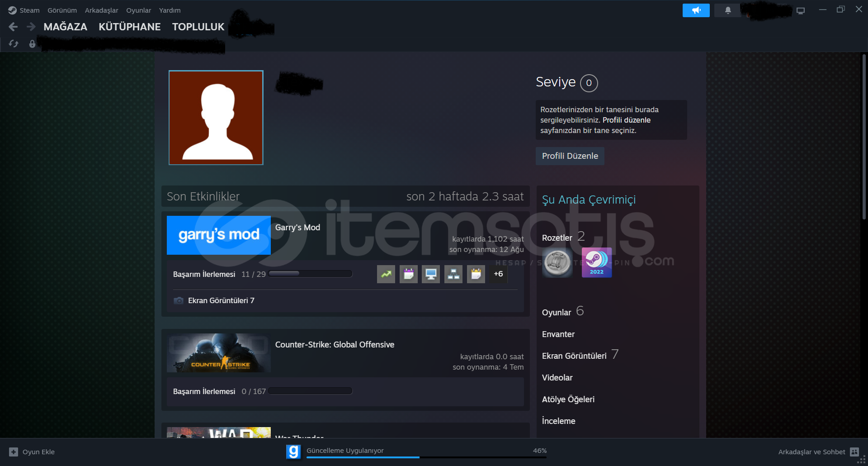Click the back navigation arrow
The width and height of the screenshot is (868, 466).
pyautogui.click(x=13, y=27)
